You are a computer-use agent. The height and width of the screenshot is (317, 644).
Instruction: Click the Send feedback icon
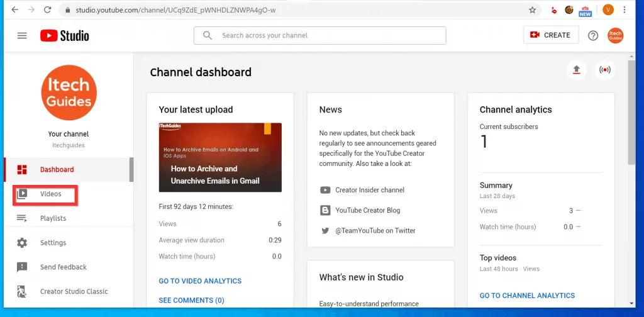(x=22, y=267)
